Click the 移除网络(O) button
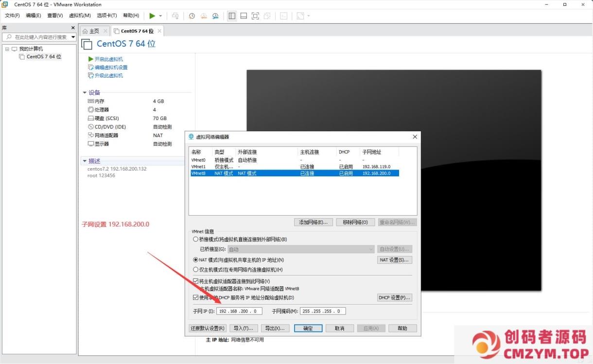This screenshot has height=364, width=593. pyautogui.click(x=355, y=222)
